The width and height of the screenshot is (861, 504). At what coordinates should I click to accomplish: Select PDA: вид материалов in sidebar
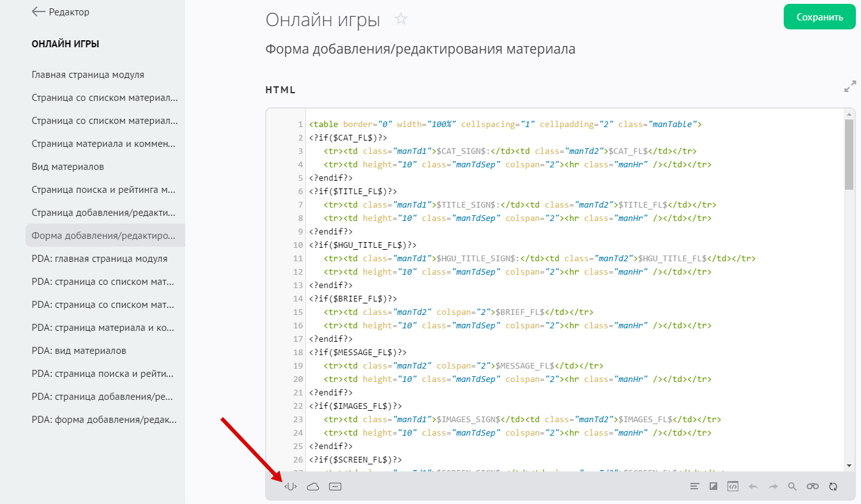click(79, 351)
